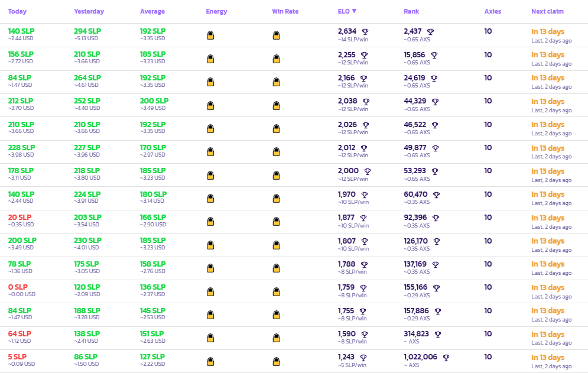Select the red "64 SLP" today value

click(x=20, y=333)
